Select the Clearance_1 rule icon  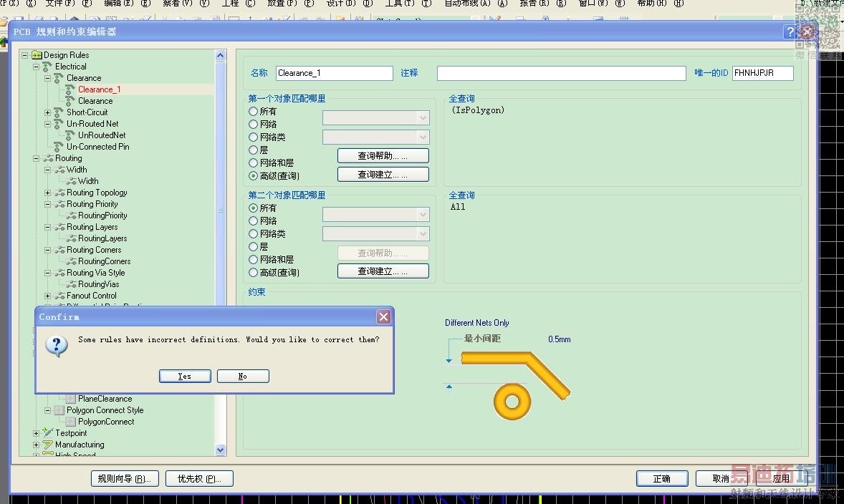pos(70,89)
